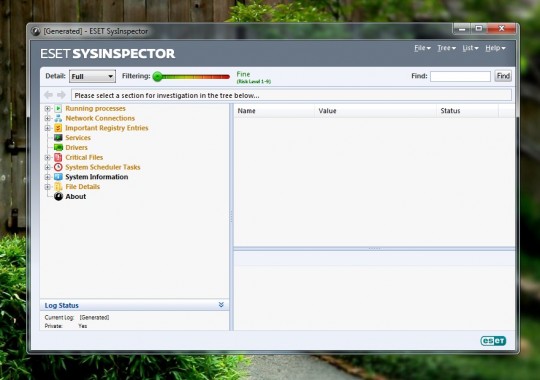Select System Information tree label
The height and width of the screenshot is (380, 540).
click(97, 177)
